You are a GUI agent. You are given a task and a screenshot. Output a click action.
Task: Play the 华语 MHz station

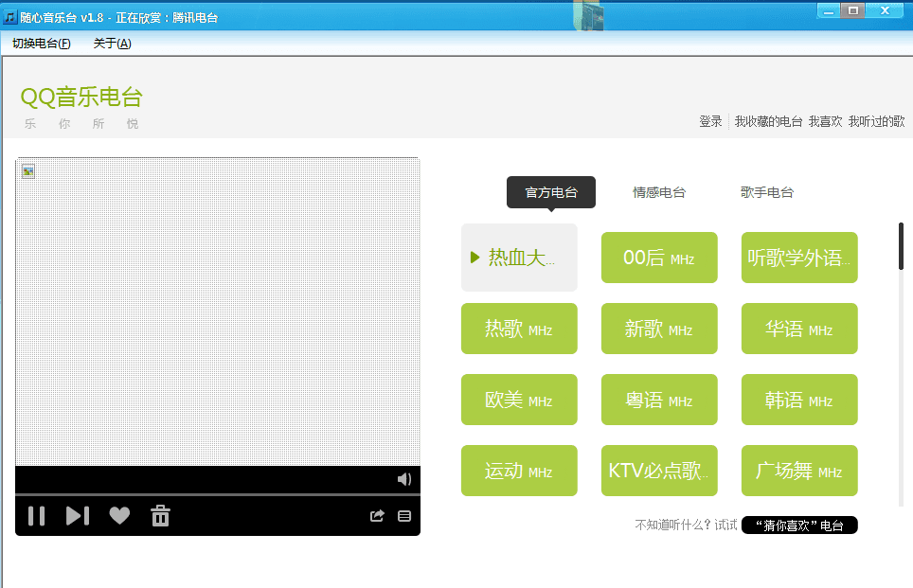(799, 329)
